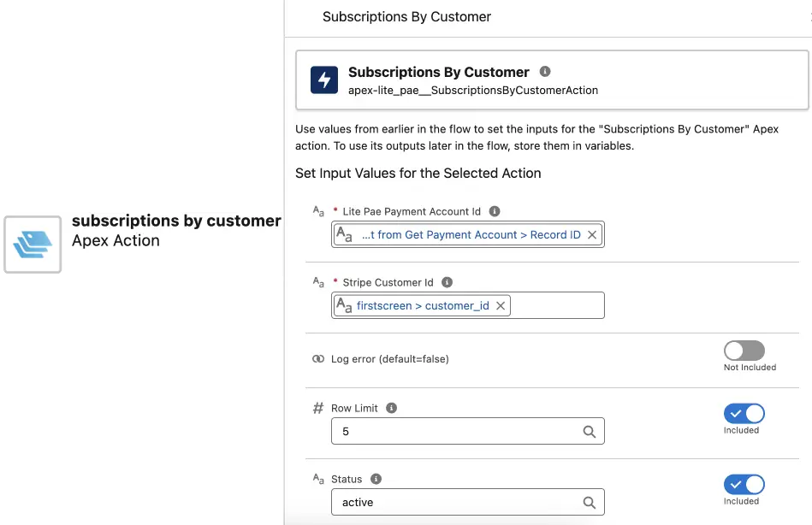This screenshot has height=525, width=812.
Task: Turn off the Row Limit Included toggle
Action: tap(744, 414)
